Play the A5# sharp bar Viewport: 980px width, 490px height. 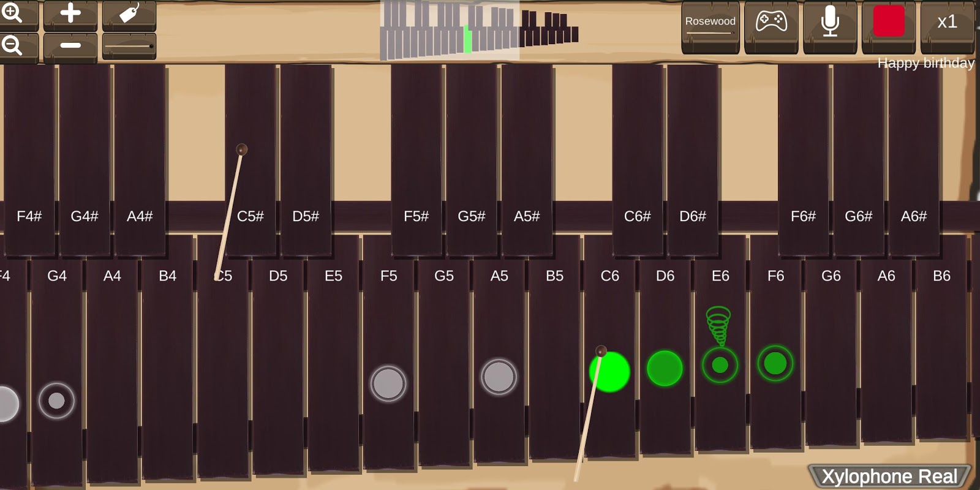tap(527, 159)
